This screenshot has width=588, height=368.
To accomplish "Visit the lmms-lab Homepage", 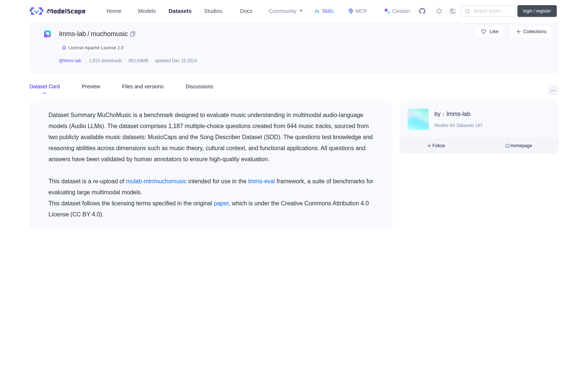I will pos(519,146).
